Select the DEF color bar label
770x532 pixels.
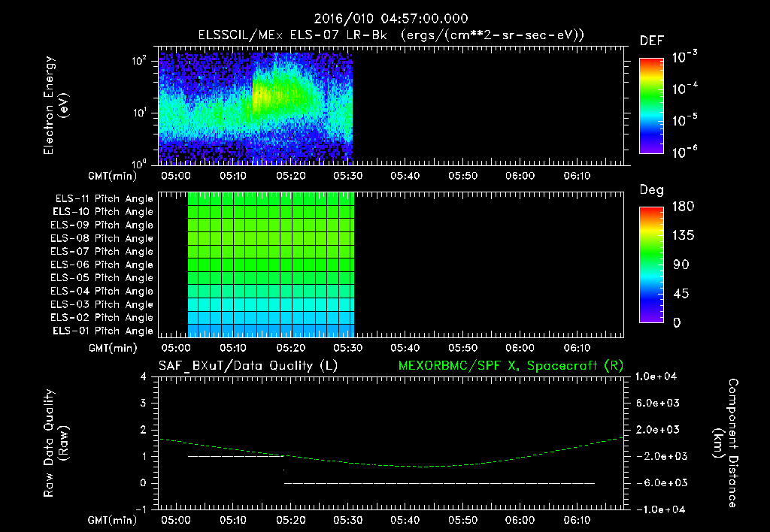point(652,41)
